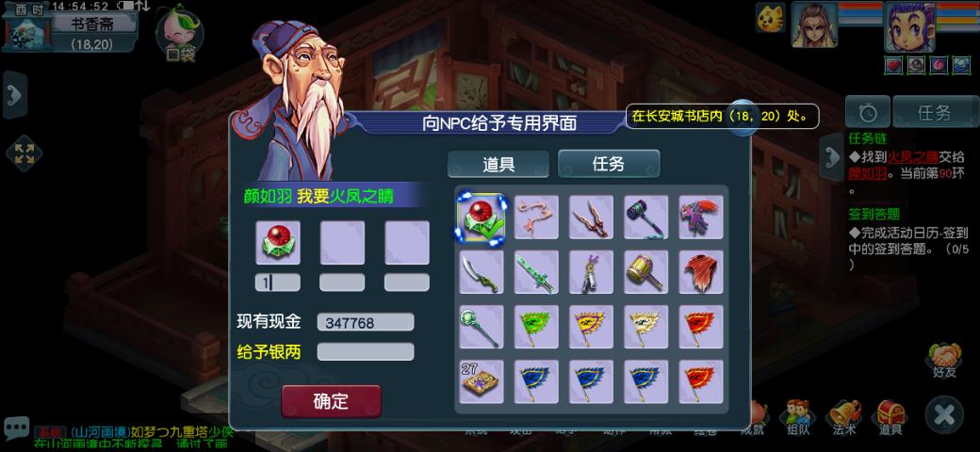The image size is (980, 452).
Task: Switch to the 任务 tab in dialog
Action: coord(609,164)
